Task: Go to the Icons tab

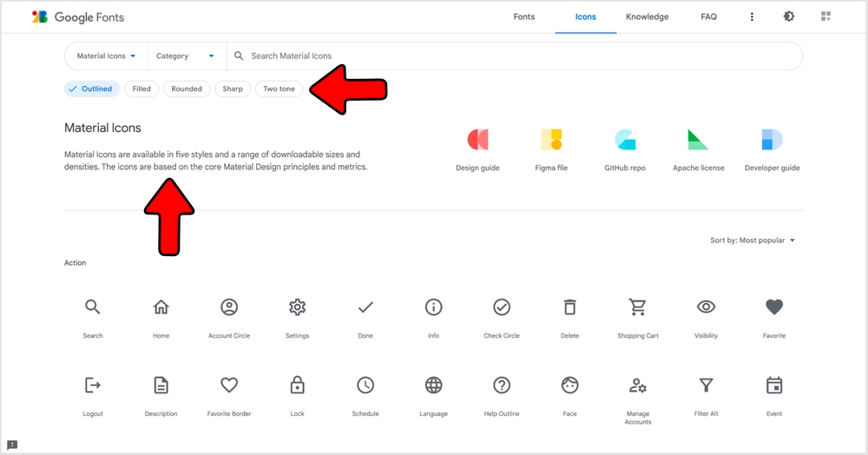Action: [x=585, y=16]
